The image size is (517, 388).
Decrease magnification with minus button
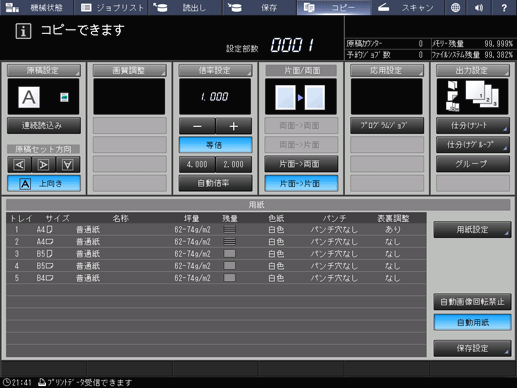tap(197, 126)
